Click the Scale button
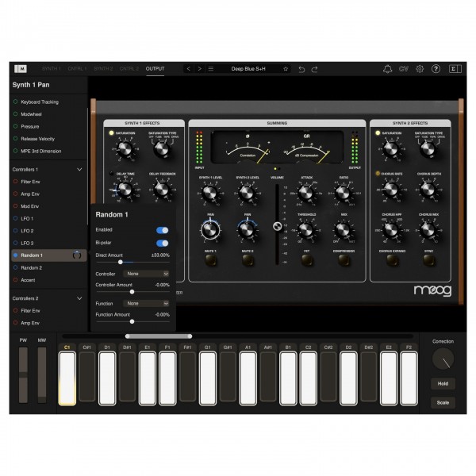The width and height of the screenshot is (476, 476). [x=443, y=402]
